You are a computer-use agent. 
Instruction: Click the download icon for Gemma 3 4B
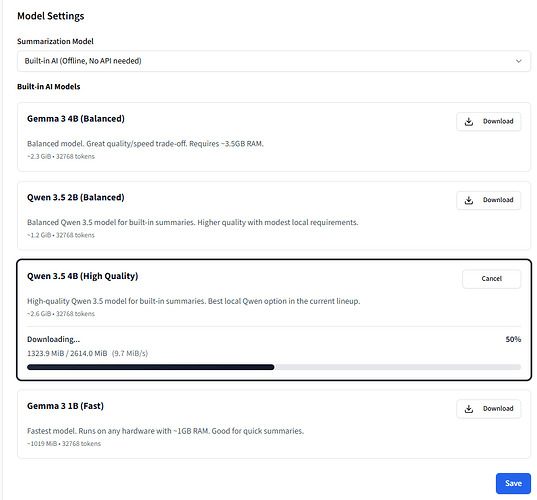coord(469,121)
